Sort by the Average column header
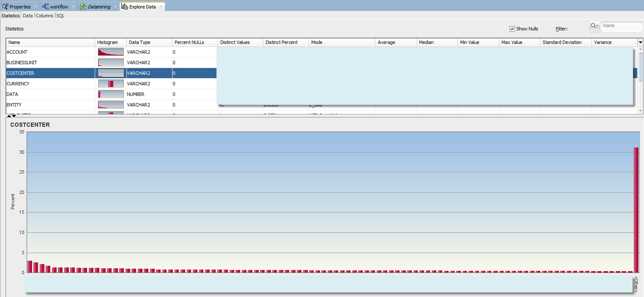The width and height of the screenshot is (644, 297). (396, 42)
